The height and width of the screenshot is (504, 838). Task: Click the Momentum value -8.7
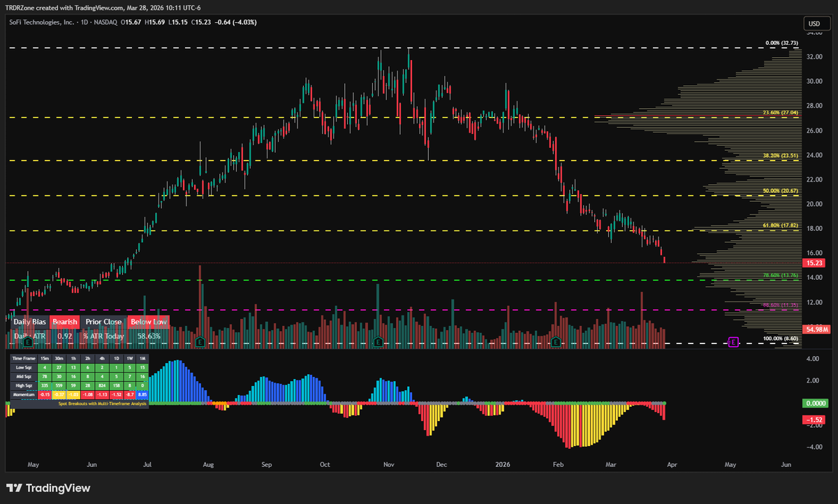pyautogui.click(x=130, y=395)
